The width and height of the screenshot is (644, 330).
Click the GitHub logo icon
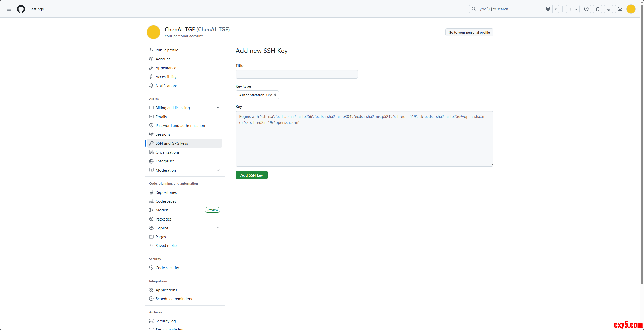21,9
